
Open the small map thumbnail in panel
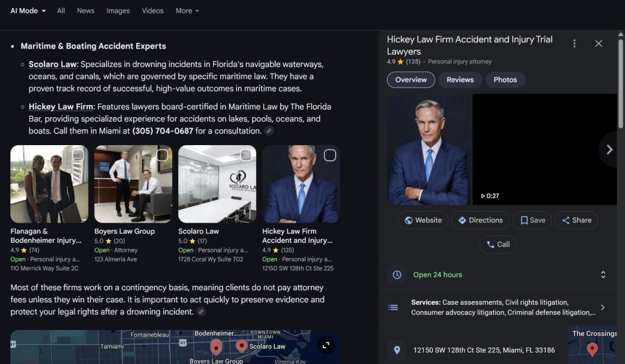pyautogui.click(x=592, y=345)
